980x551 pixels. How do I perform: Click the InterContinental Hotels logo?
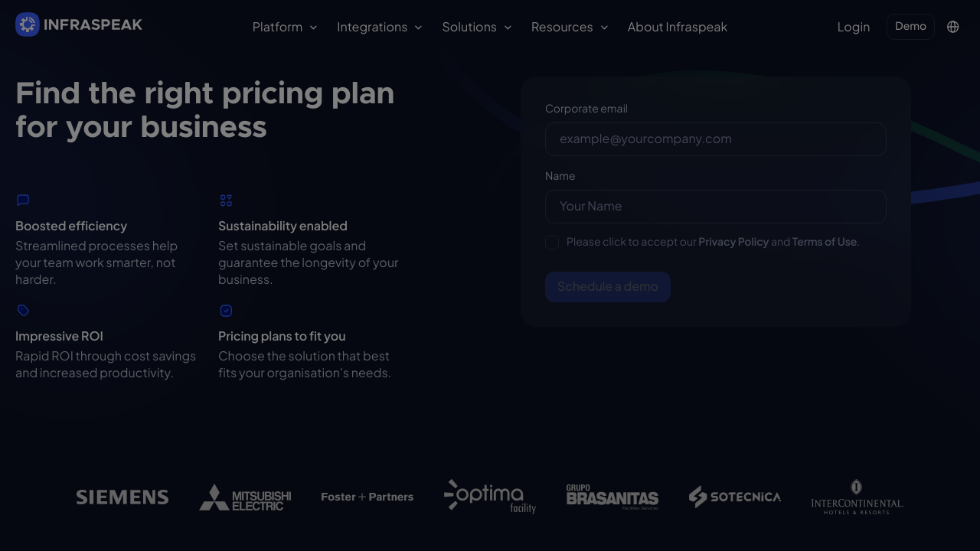[857, 497]
